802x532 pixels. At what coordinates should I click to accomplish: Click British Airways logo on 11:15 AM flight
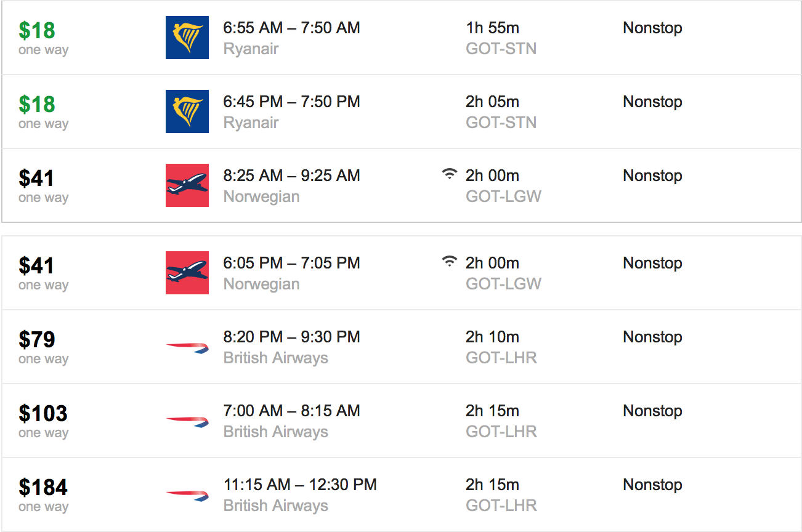187,496
